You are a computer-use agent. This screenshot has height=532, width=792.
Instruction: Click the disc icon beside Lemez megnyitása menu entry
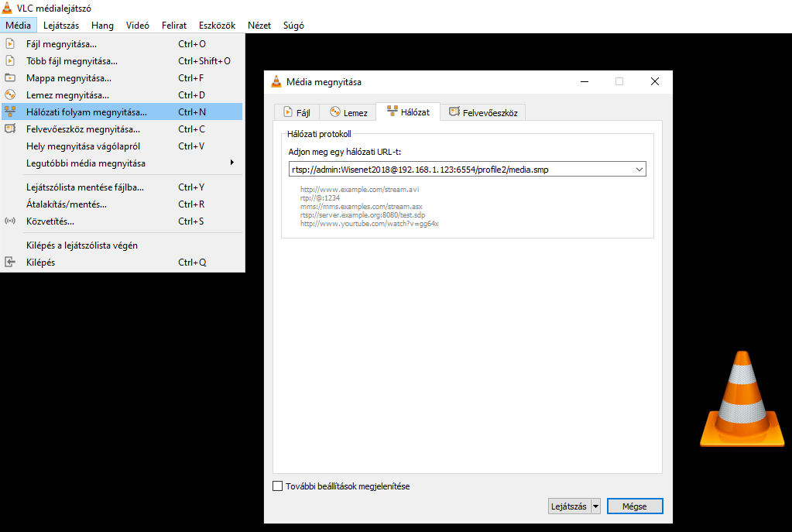10,95
